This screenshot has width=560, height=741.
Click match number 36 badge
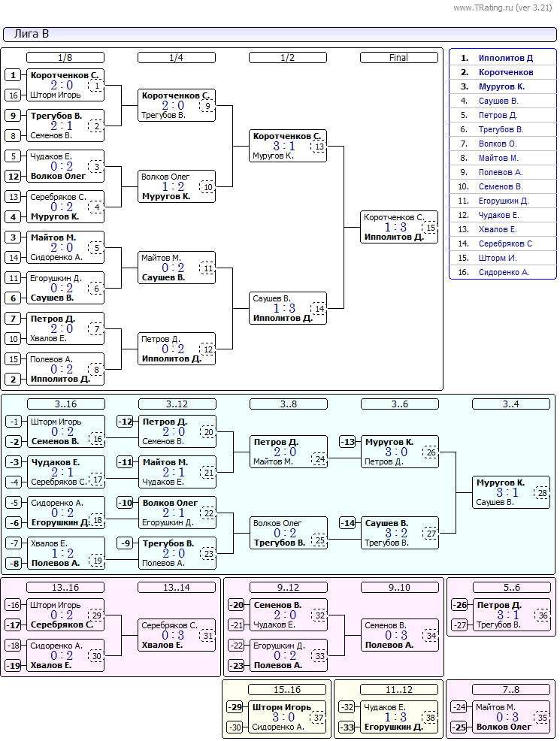point(543,615)
